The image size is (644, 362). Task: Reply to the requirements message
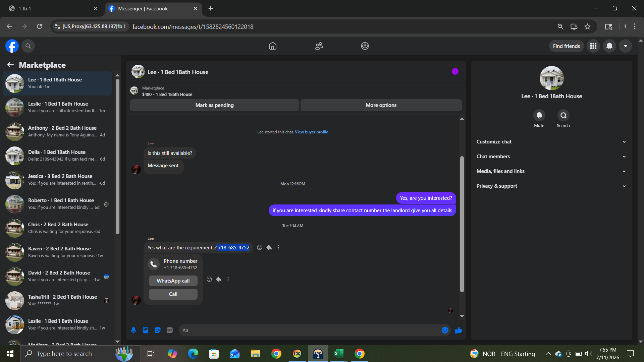tap(269, 247)
